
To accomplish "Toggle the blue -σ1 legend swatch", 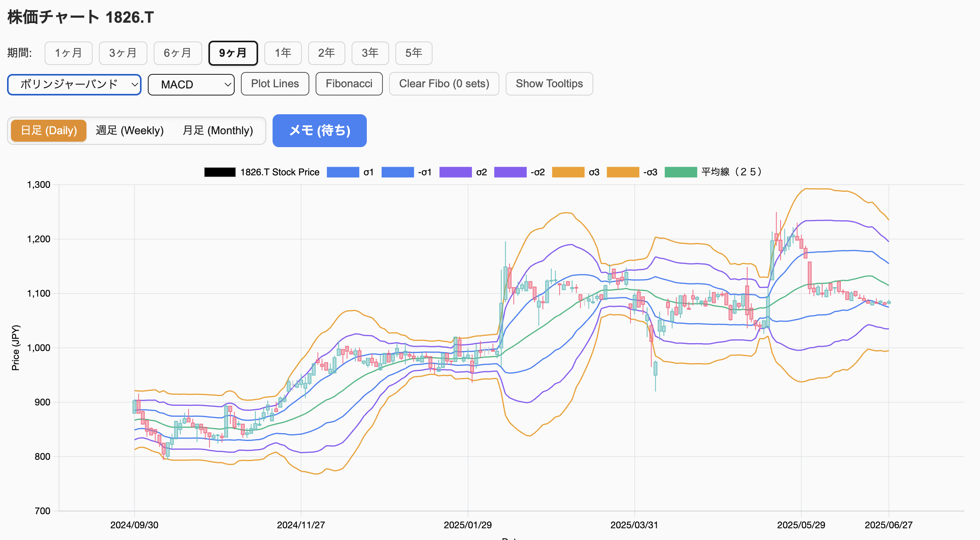I will [x=397, y=172].
